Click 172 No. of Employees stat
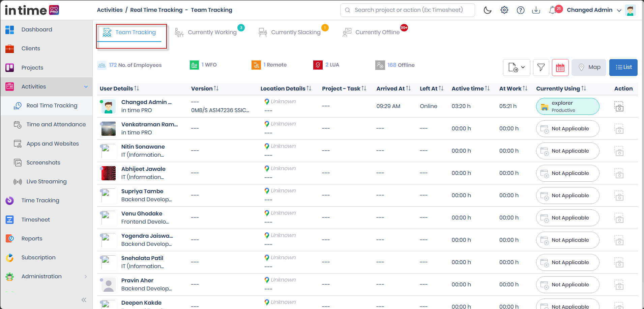This screenshot has height=309, width=644. [x=130, y=65]
